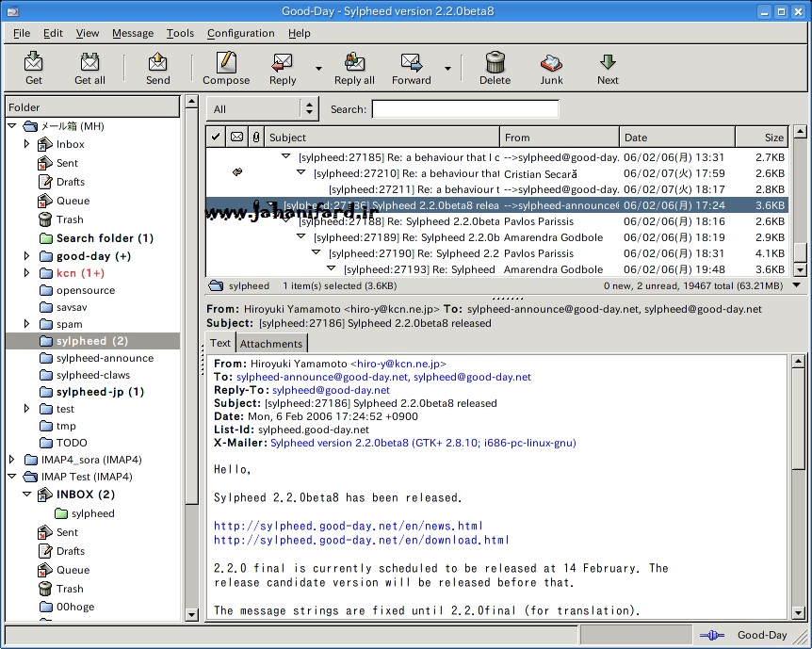Click the Get mail toolbar icon

pos(34,63)
